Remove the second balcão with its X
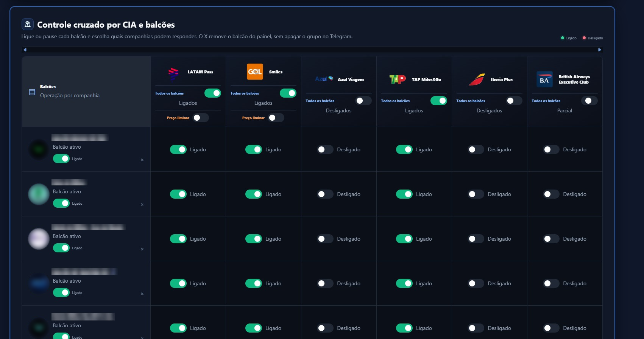Viewport: 644px width, 339px height. click(x=142, y=204)
